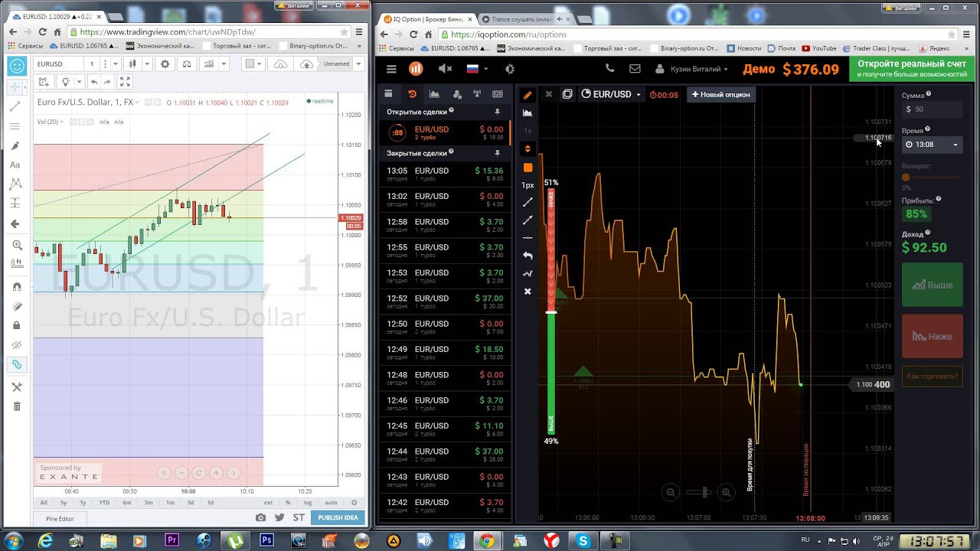Select the pencil drawing tool in IQ Option
Screen dimensions: 980x551
[x=528, y=95]
